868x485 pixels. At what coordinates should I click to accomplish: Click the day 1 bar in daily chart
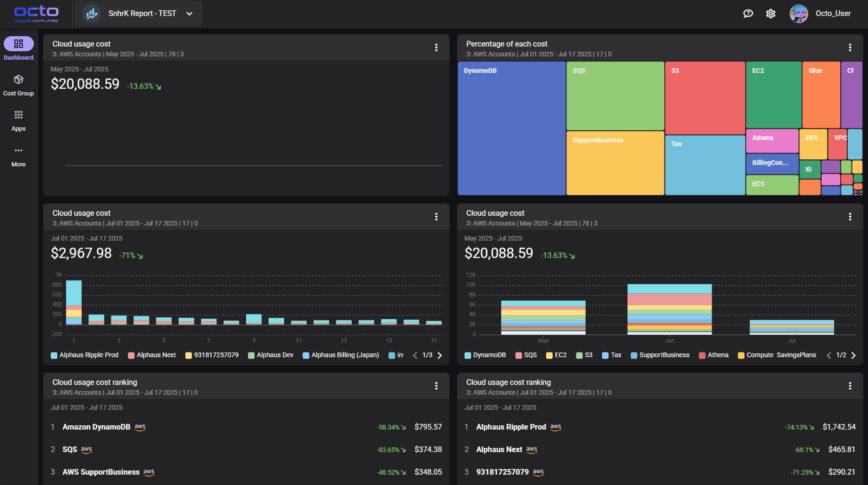[x=74, y=303]
